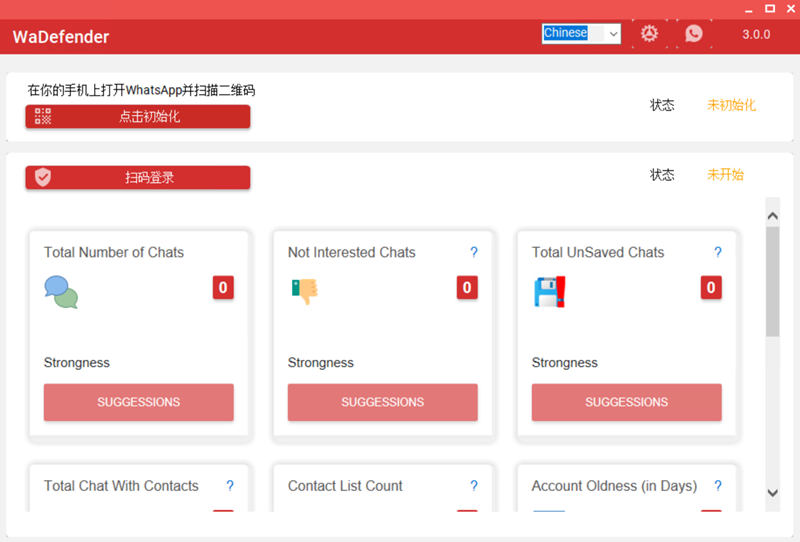This screenshot has width=800, height=542.
Task: Click Suggessions under Total UnSaved Chats
Action: click(x=627, y=402)
